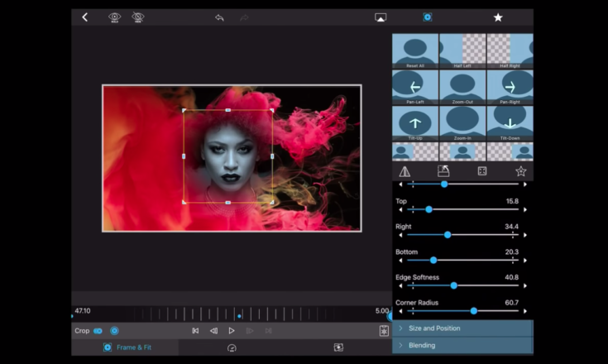Click the star outline presets icon

[521, 171]
